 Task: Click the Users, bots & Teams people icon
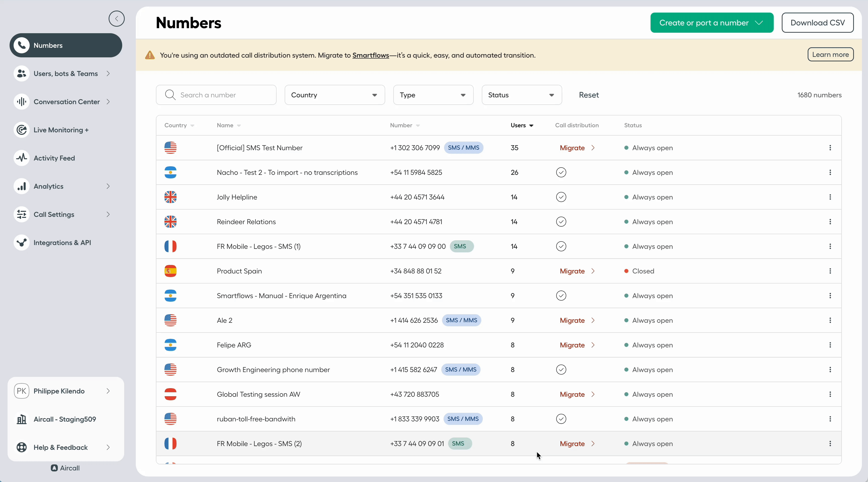click(22, 73)
